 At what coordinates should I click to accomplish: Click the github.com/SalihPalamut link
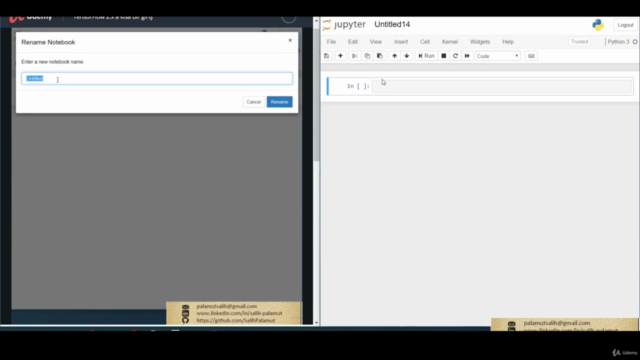coord(236,320)
